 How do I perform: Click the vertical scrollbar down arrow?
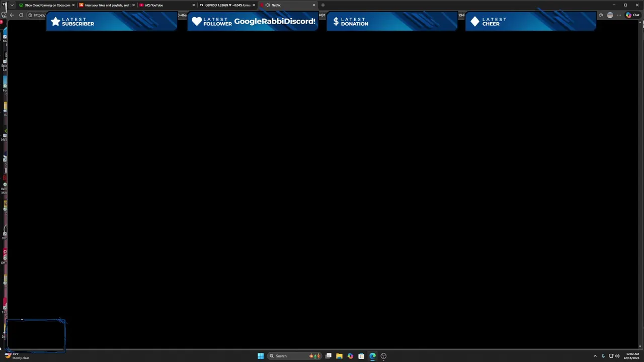640,346
